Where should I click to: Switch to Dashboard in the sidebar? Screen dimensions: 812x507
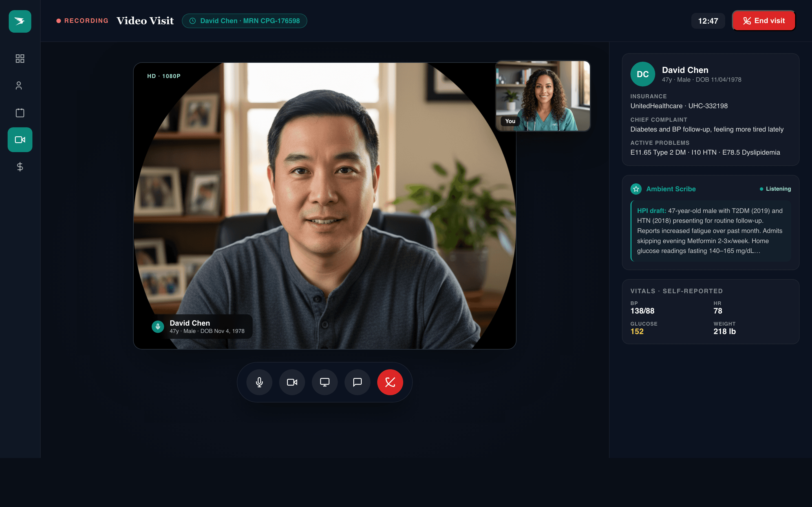click(20, 58)
